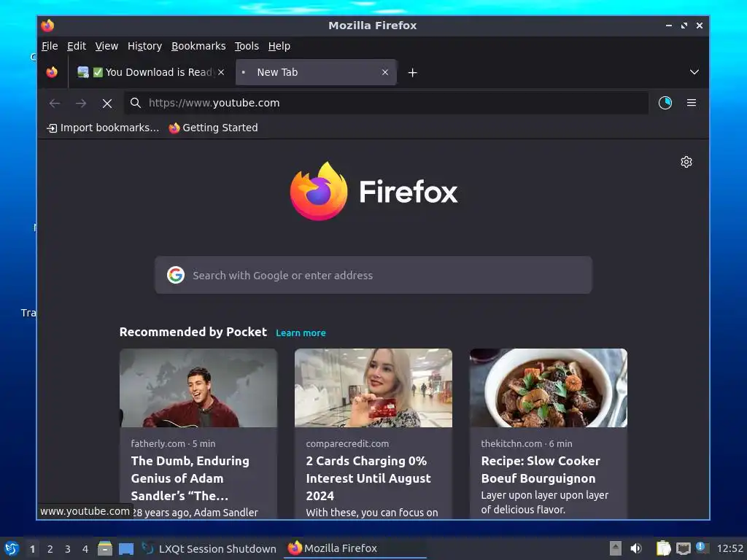This screenshot has width=747, height=560.
Task: Click Firefox logo in title bar
Action: coord(47,26)
